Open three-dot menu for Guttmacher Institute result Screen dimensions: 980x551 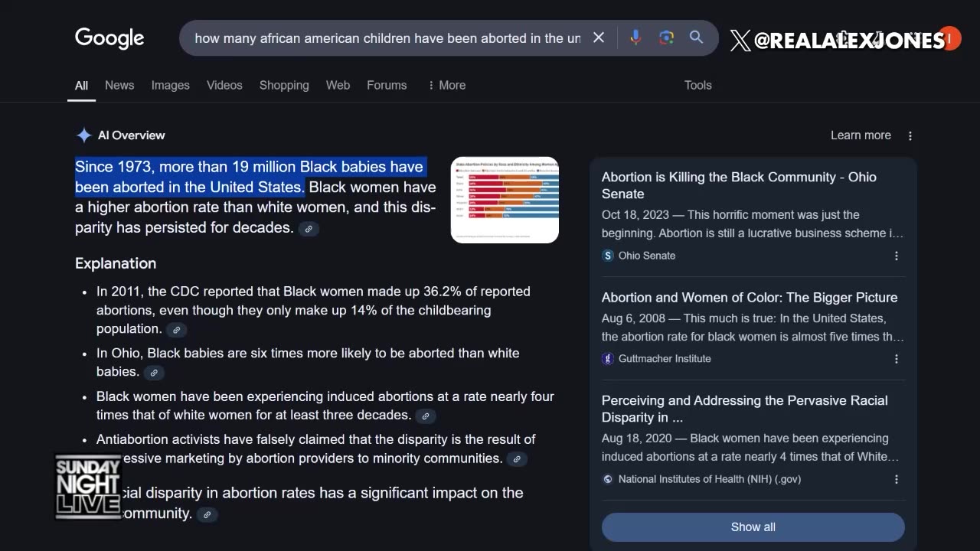pyautogui.click(x=897, y=359)
